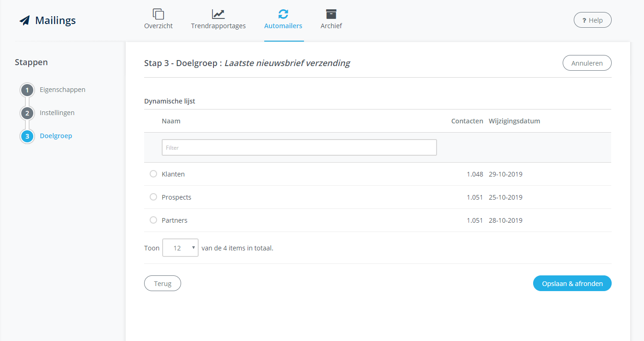Select the Prospects radio button
The width and height of the screenshot is (644, 341).
pos(153,197)
